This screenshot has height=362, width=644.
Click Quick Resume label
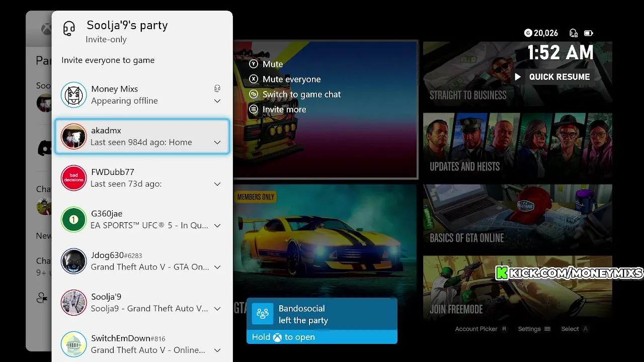click(x=559, y=77)
